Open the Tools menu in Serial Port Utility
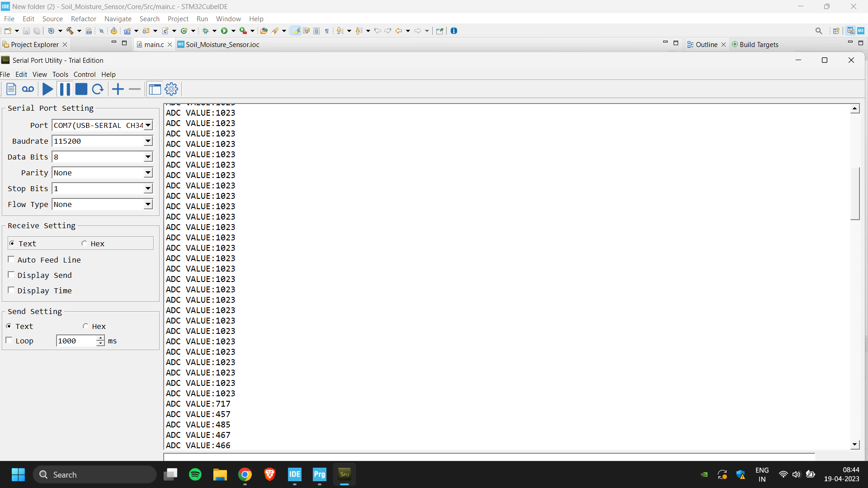The image size is (868, 488). point(60,75)
